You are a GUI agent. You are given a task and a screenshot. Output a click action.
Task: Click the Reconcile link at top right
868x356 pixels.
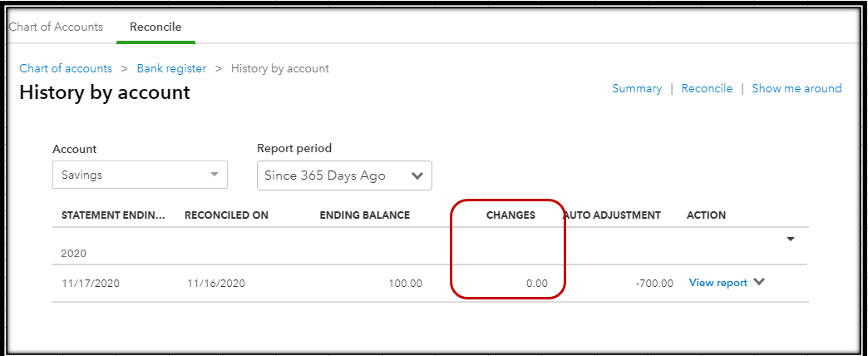(707, 89)
